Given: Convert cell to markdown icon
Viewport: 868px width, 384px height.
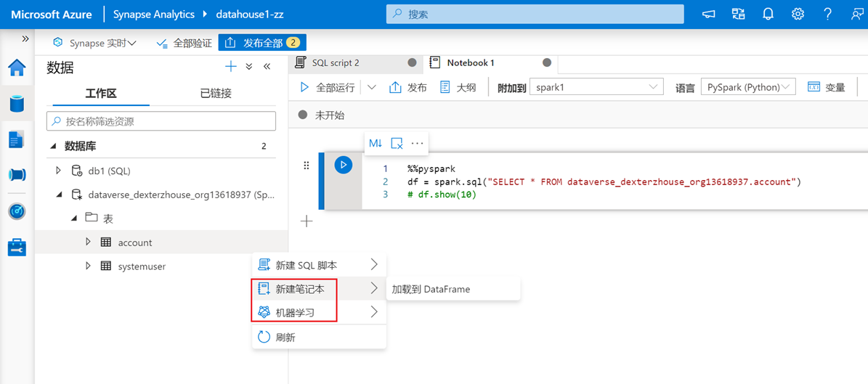Looking at the screenshot, I should click(376, 143).
